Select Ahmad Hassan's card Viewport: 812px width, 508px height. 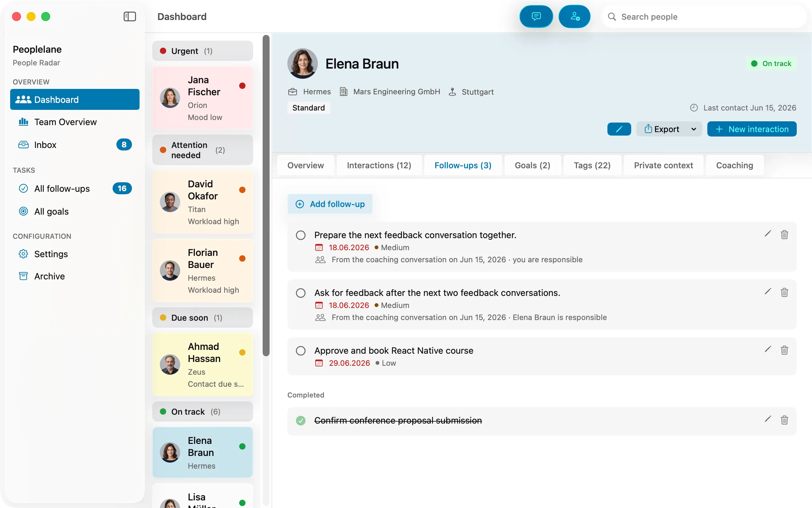(x=202, y=365)
